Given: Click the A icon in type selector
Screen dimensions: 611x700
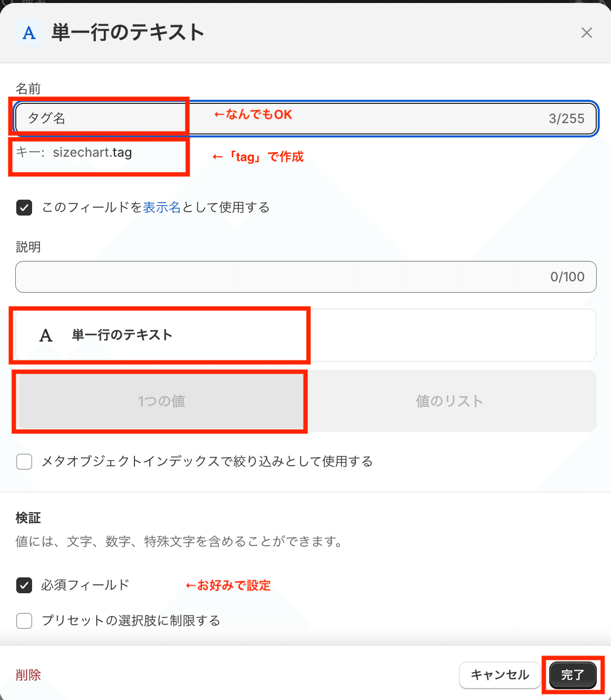Looking at the screenshot, I should tap(46, 335).
